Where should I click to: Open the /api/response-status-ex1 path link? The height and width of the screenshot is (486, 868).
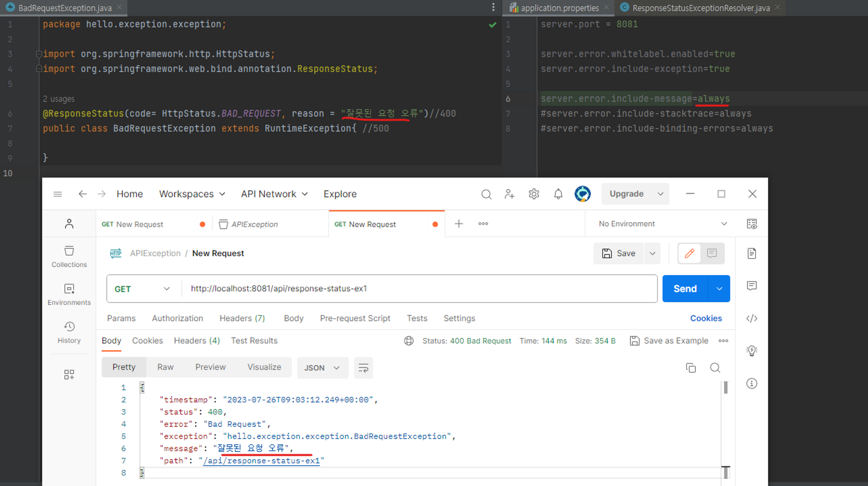262,461
